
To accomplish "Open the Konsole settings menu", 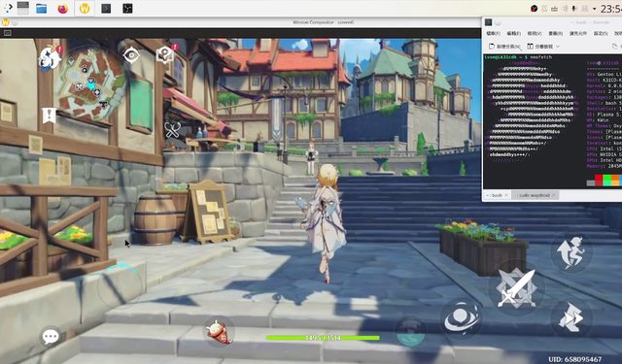I will click(601, 33).
